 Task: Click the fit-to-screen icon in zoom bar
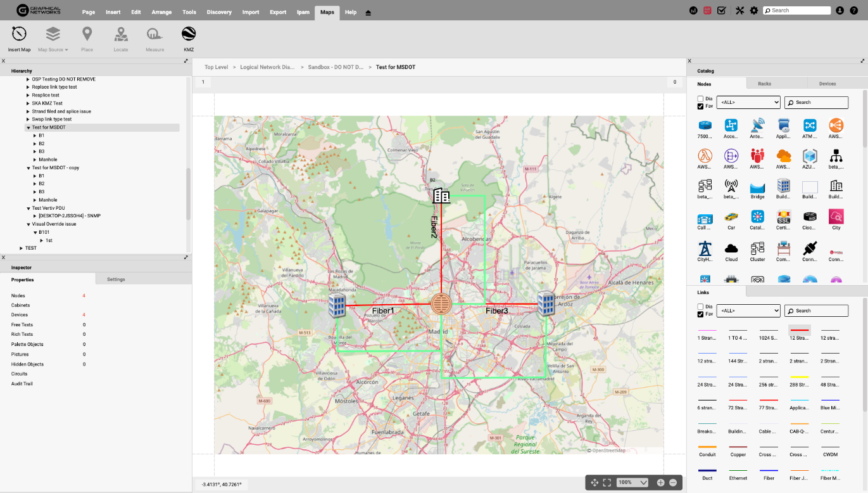607,483
